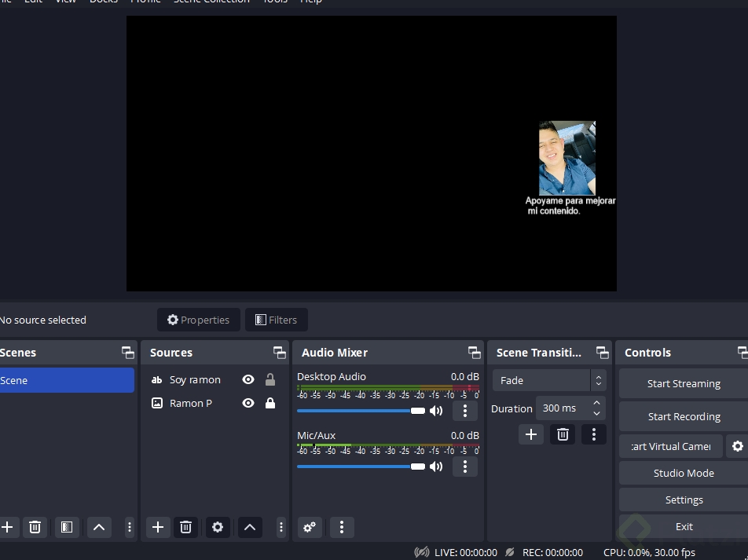Add a new source with the plus icon
This screenshot has height=560, width=748.
(157, 527)
